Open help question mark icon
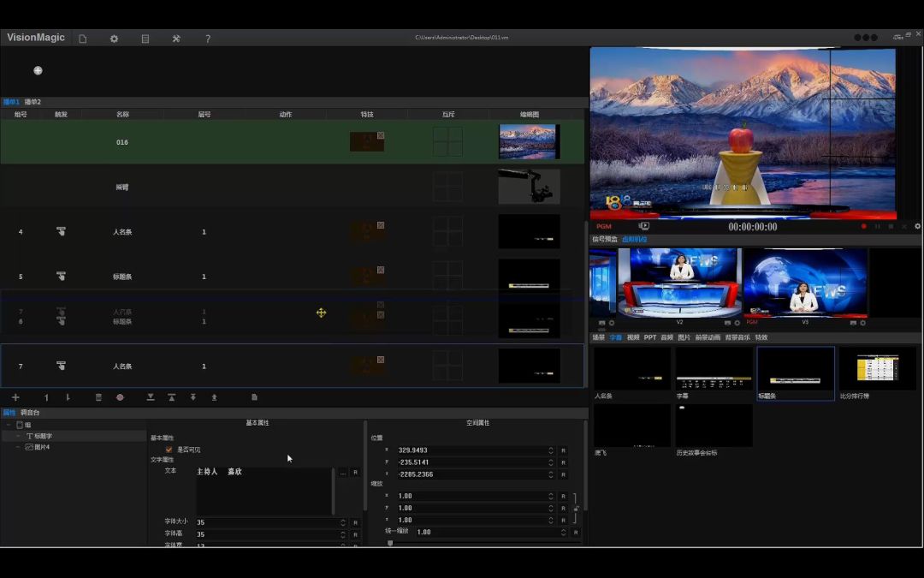924x578 pixels. point(208,39)
